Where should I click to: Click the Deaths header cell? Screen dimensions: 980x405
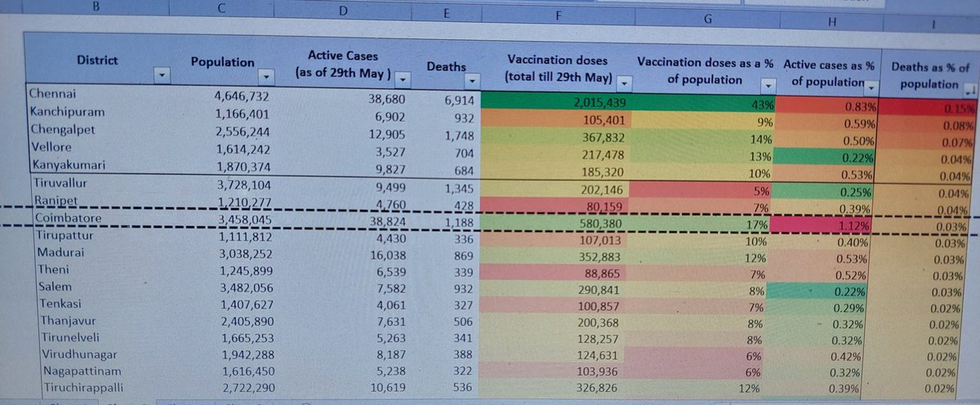click(x=447, y=66)
